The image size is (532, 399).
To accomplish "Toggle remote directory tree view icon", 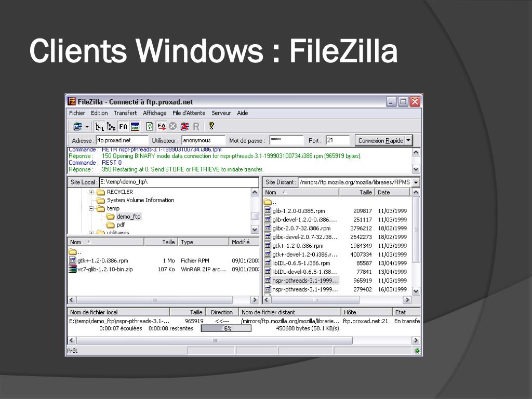I will click(x=111, y=127).
